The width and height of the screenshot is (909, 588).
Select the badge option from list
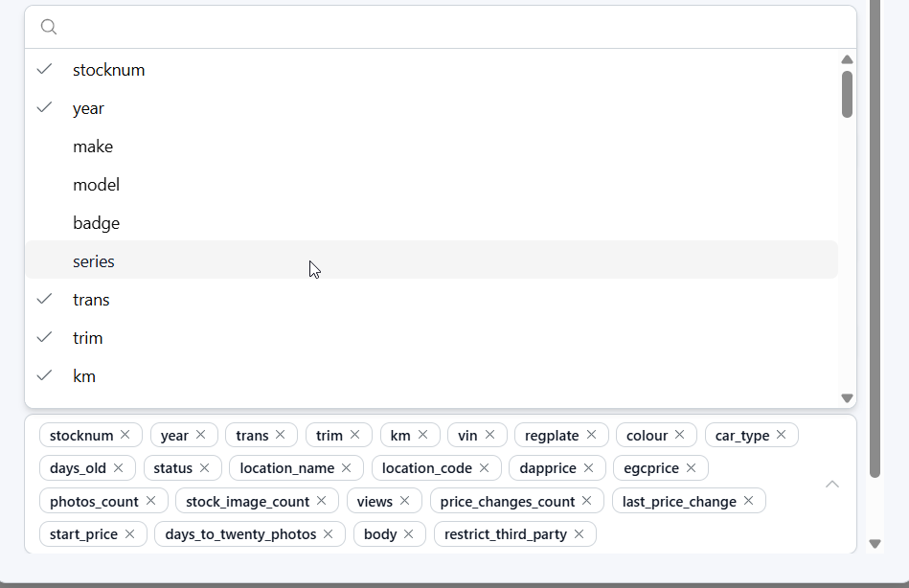tap(96, 223)
